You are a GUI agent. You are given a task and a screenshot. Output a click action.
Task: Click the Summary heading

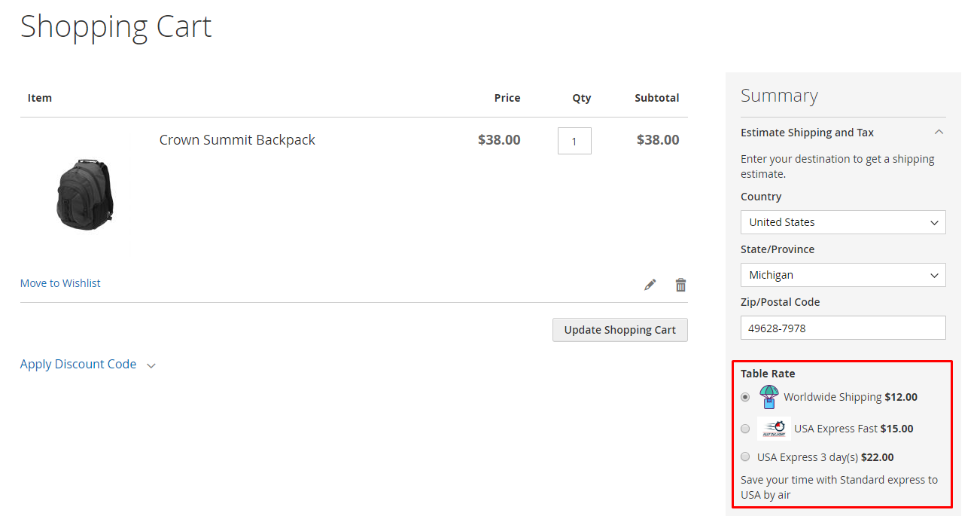coord(779,96)
